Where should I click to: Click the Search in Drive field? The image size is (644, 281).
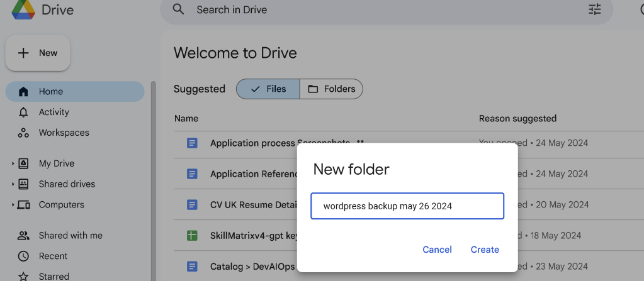tap(386, 9)
